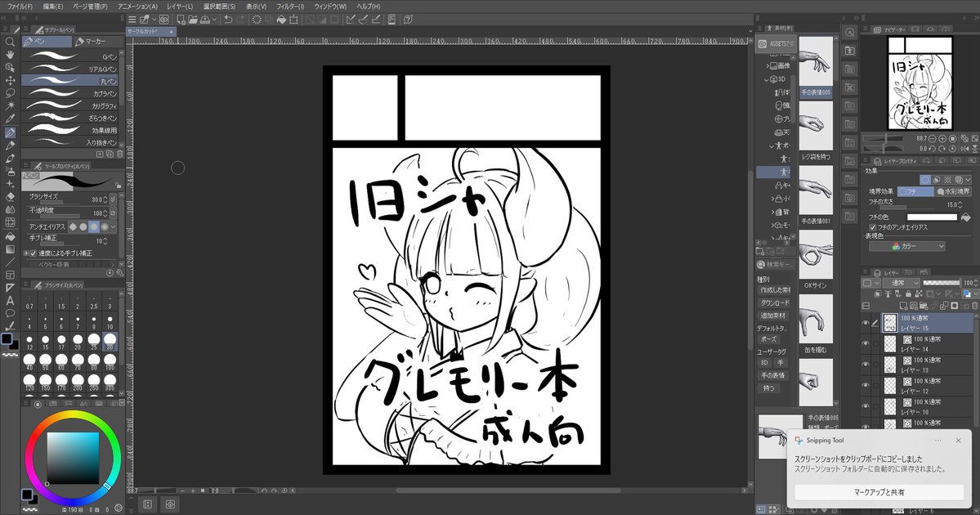Click the navigator zoom-out minus icon
This screenshot has height=515, width=980.
(x=933, y=139)
